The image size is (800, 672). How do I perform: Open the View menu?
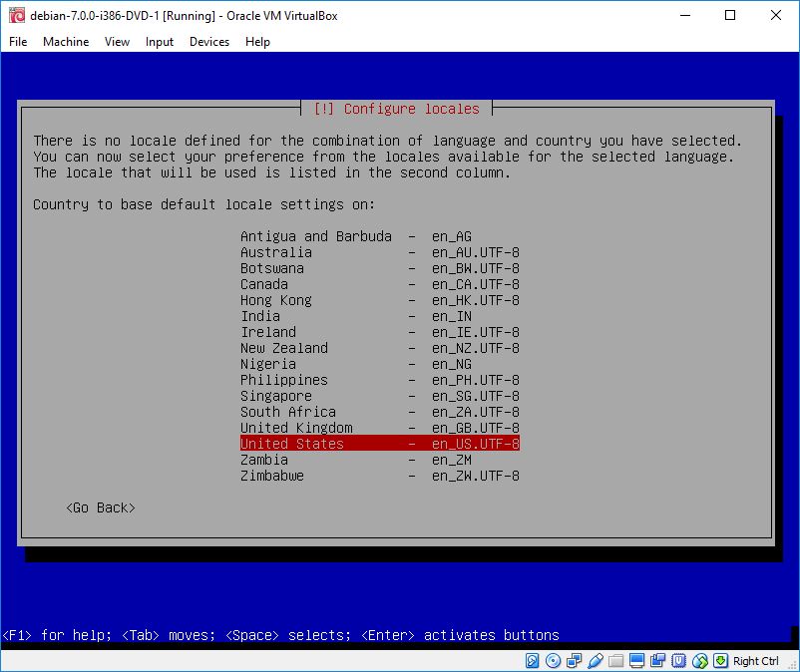pyautogui.click(x=117, y=42)
